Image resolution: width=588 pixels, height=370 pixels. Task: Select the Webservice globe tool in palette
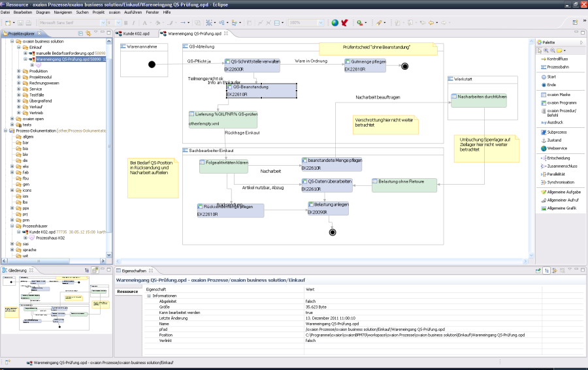(554, 148)
